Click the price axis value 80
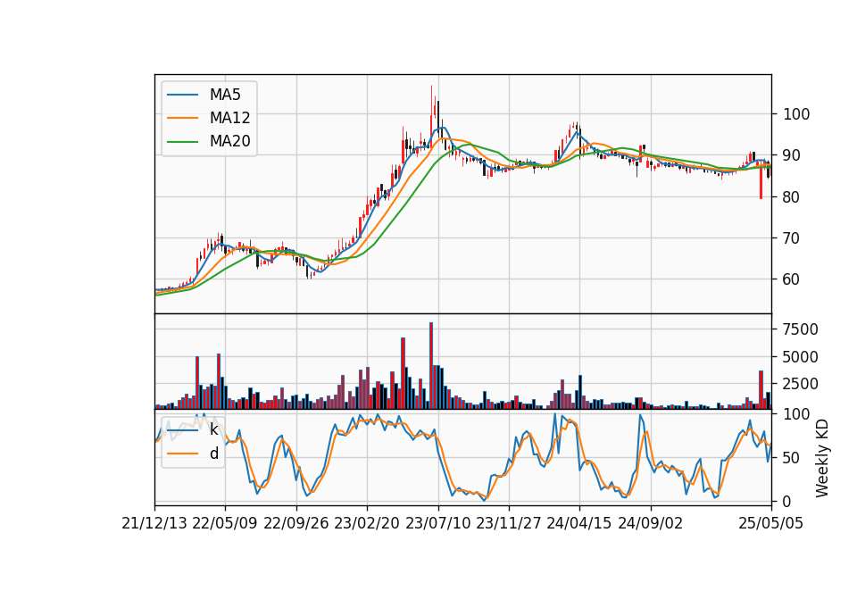 point(792,196)
